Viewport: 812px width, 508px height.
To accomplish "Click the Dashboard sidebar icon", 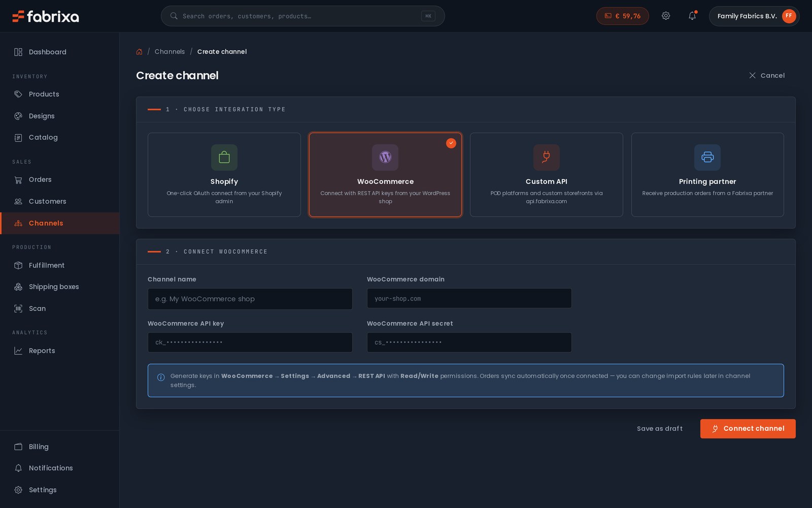I will point(18,52).
